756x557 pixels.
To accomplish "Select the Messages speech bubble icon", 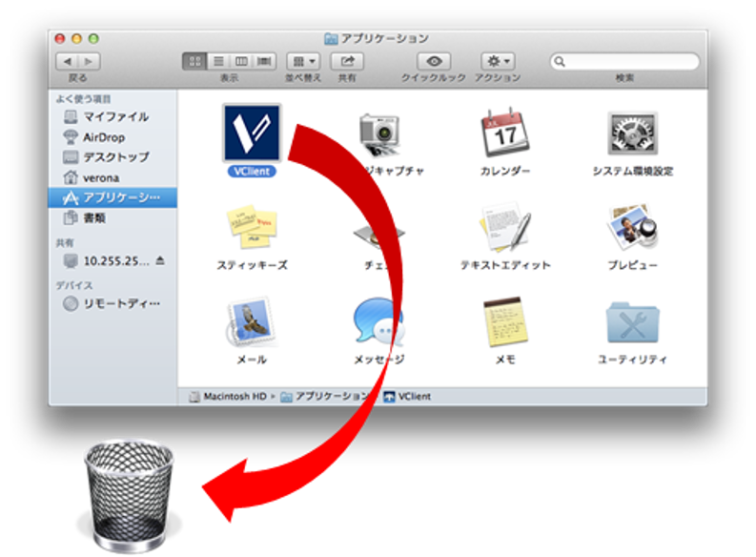I will [378, 321].
